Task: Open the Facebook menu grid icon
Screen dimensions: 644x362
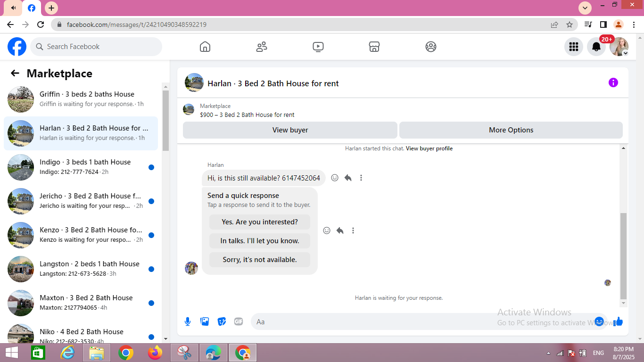Action: coord(574,47)
